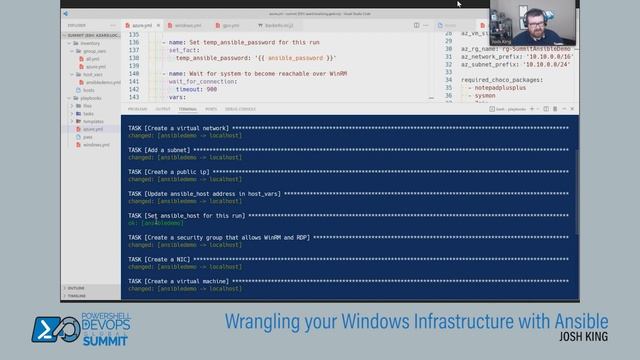
Task: Click the playbooks folder icon
Action: coord(76,98)
